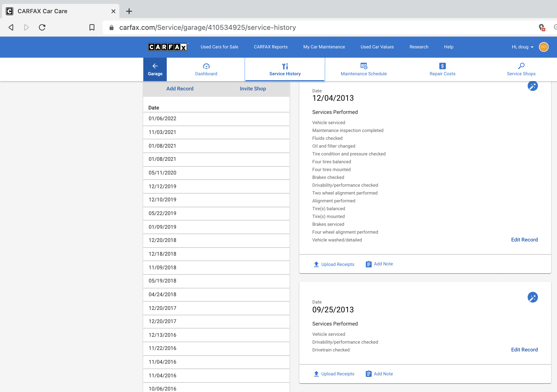Select the 05/11/2020 service date row

coord(216,173)
